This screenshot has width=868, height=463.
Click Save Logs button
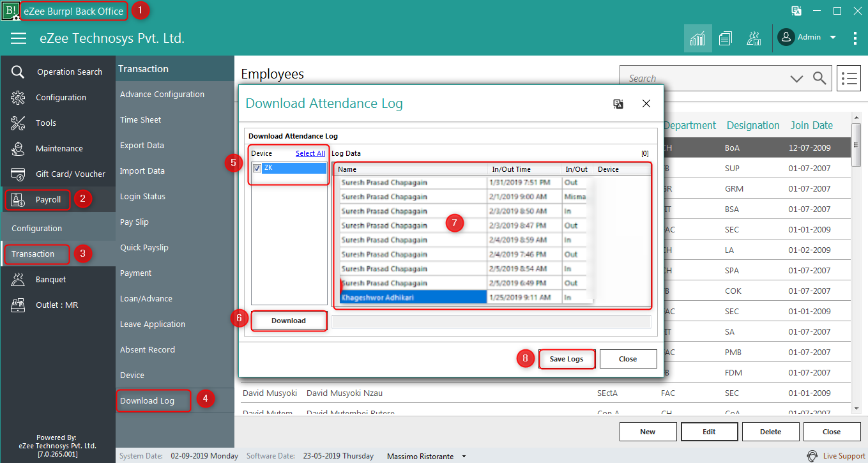[567, 359]
